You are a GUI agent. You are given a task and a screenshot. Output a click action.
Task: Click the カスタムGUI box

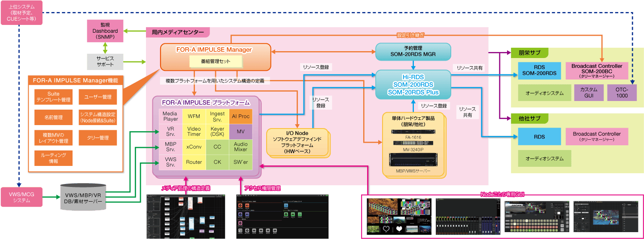588,93
